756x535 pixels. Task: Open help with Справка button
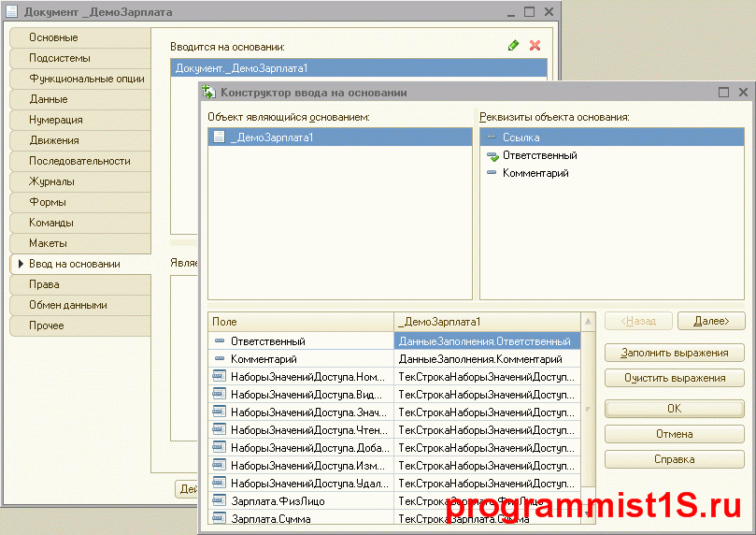click(x=674, y=459)
